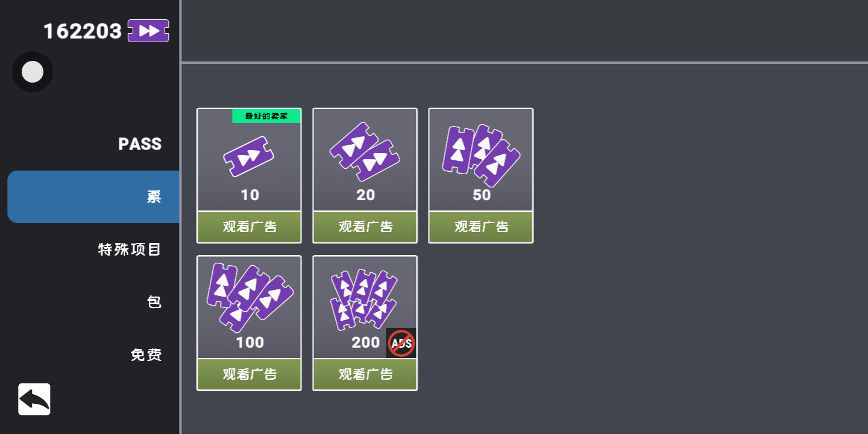Tap the purple ticket icon beside 162203
Viewport: 868px width, 434px height.
(148, 31)
